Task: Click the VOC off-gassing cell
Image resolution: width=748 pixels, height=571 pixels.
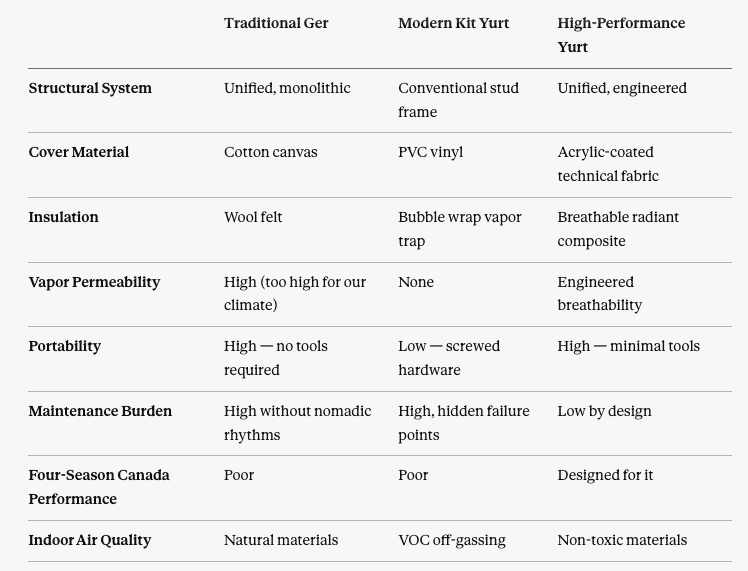Action: pyautogui.click(x=452, y=540)
